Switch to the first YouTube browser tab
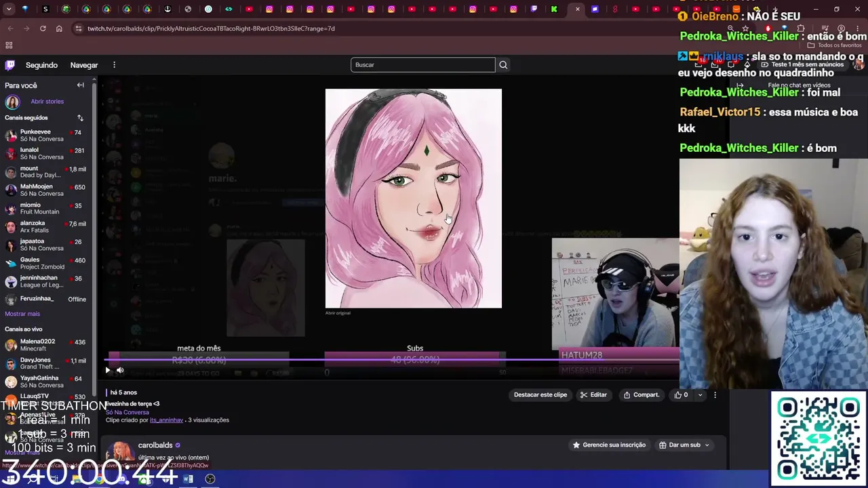 point(249,9)
